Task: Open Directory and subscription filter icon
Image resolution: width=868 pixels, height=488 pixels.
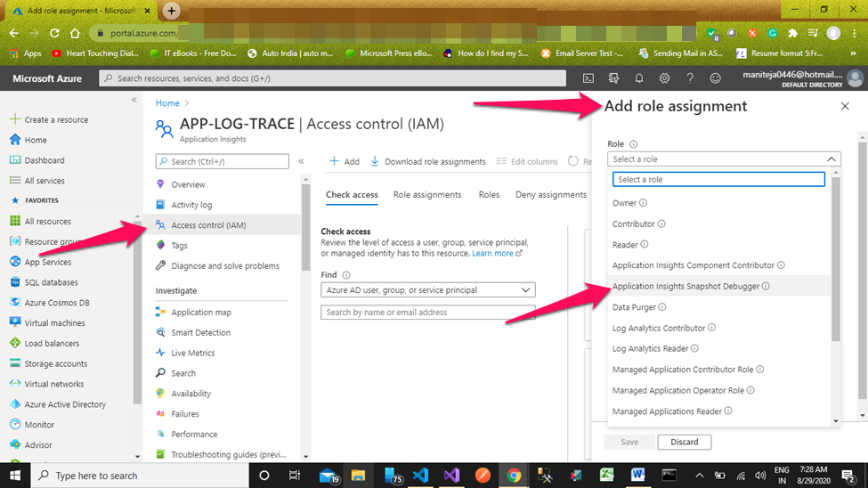Action: pyautogui.click(x=613, y=78)
